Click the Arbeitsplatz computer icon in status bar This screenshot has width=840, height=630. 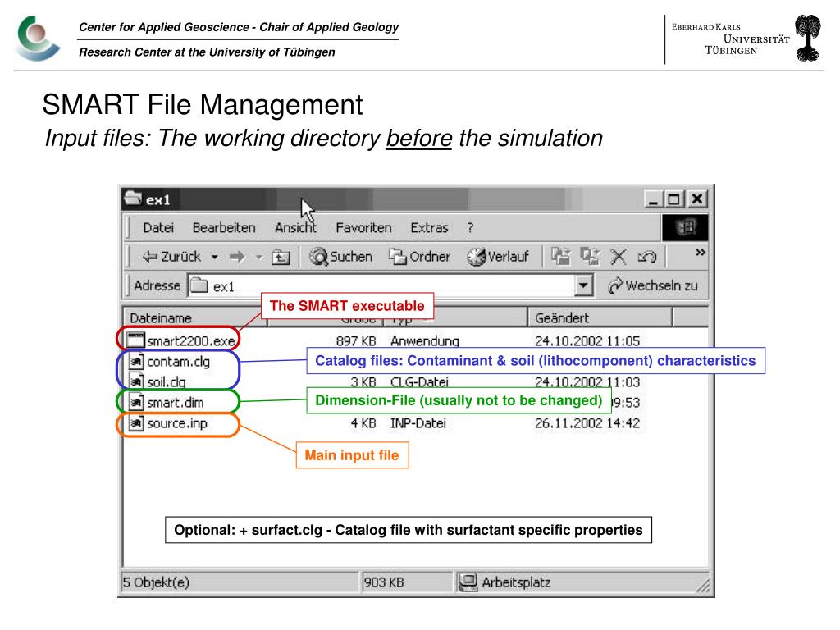click(468, 582)
